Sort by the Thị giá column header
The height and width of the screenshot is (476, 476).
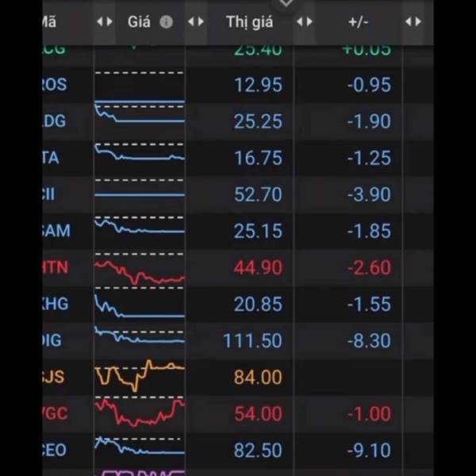(249, 22)
